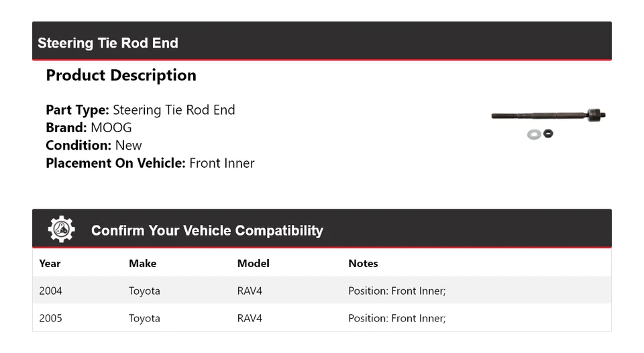The image size is (644, 353).
Task: Click the Placement On Vehicle line
Action: [150, 162]
